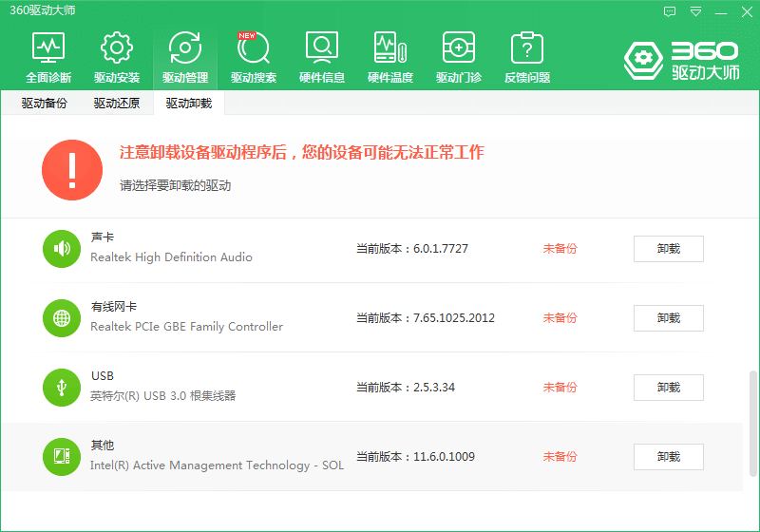Select the 驱动卸载 tab
760x532 pixels.
click(188, 104)
